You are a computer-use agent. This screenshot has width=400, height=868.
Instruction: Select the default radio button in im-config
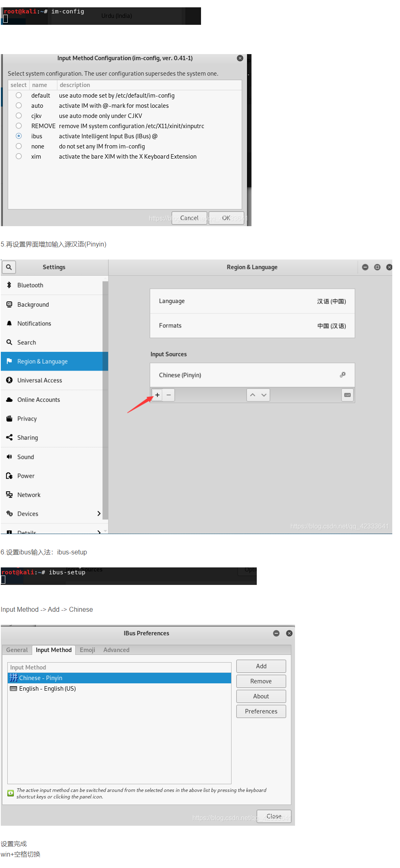[19, 95]
